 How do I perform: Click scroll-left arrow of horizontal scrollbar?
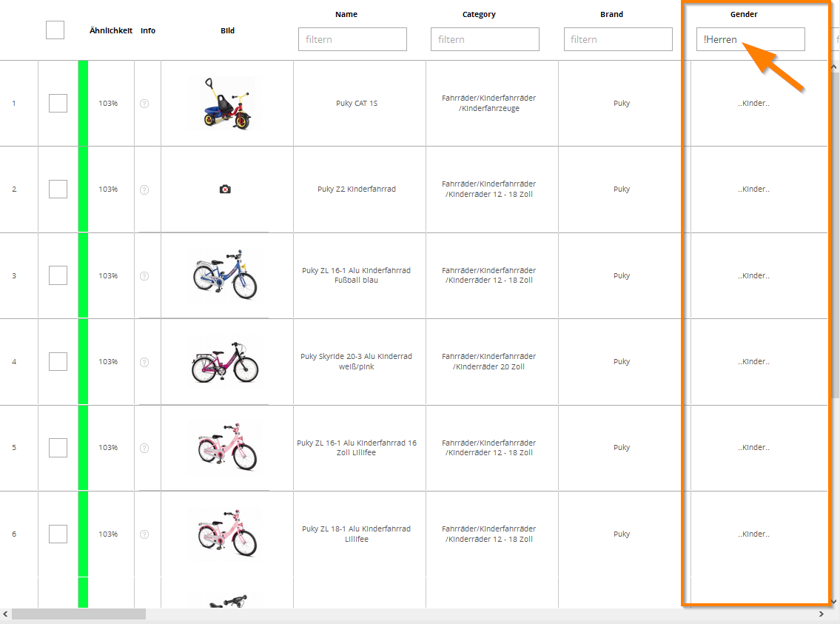[5, 614]
